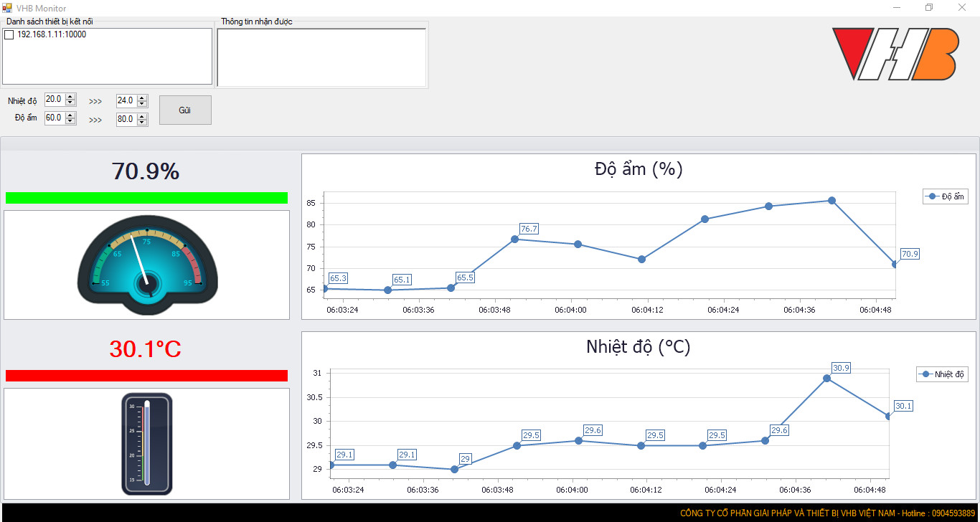The width and height of the screenshot is (980, 522).
Task: Select the 76.7 data label on humidity chart
Action: (x=529, y=229)
